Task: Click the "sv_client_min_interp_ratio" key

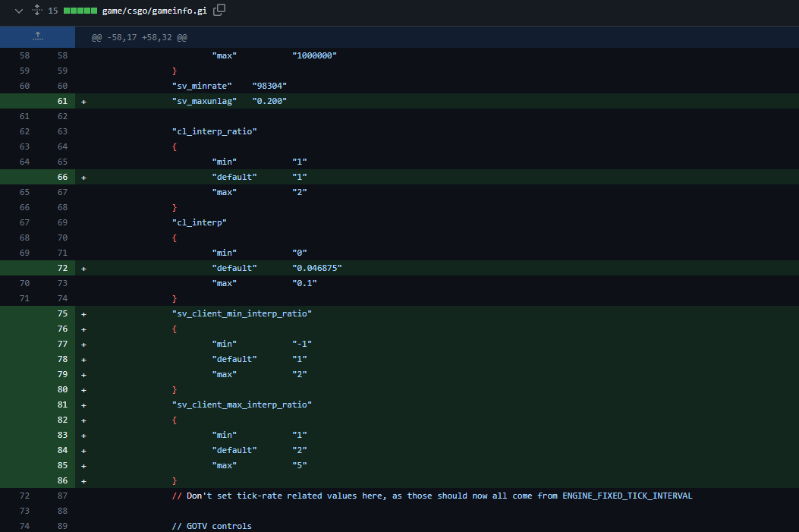Action: [242, 313]
